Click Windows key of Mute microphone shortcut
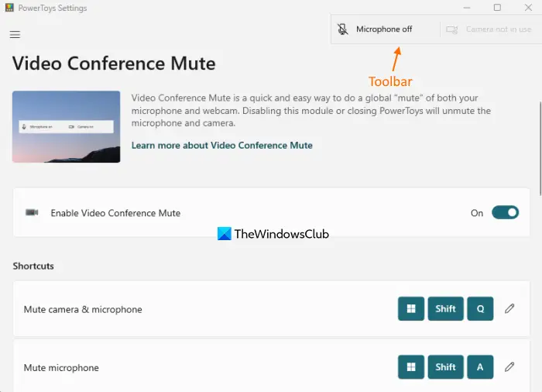The height and width of the screenshot is (392, 542). 411,367
